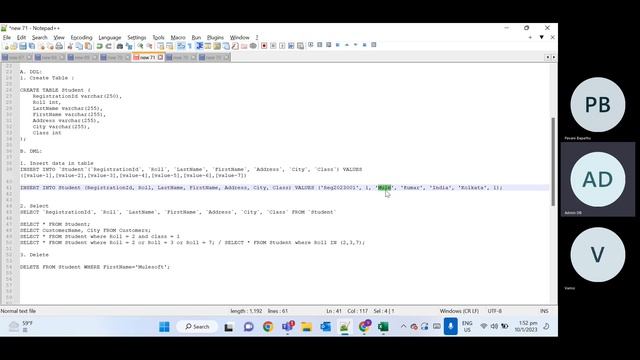Undo last action with green arrow
This screenshot has width=640, height=360.
click(99, 46)
